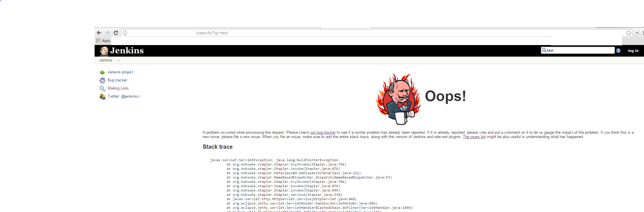Reload the current page
644x212 pixels.
coord(116,33)
